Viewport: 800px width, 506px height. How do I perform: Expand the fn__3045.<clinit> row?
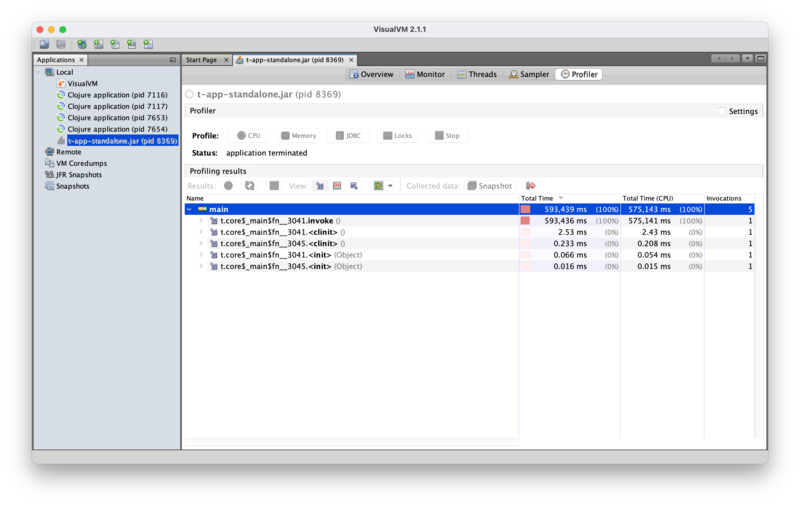(x=201, y=243)
